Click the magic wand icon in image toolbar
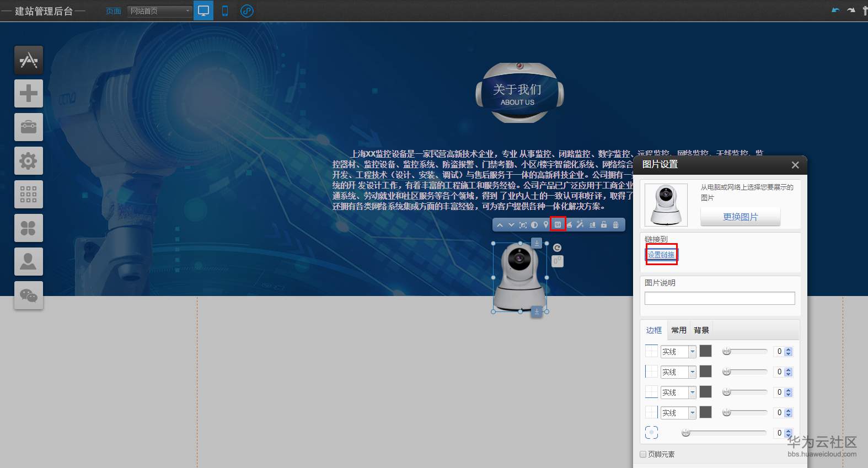 (x=580, y=225)
